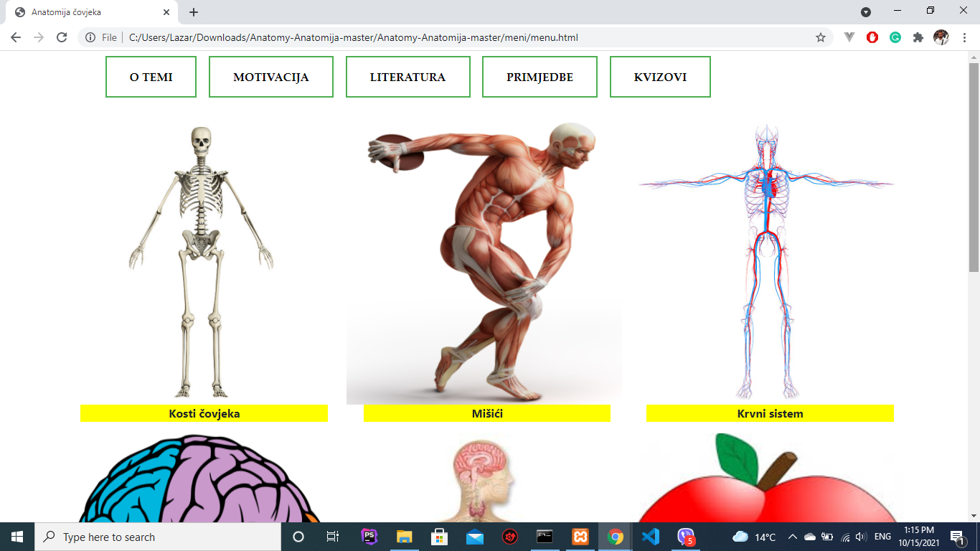The height and width of the screenshot is (551, 980).
Task: Open the Vue devtools extension icon
Action: click(849, 37)
